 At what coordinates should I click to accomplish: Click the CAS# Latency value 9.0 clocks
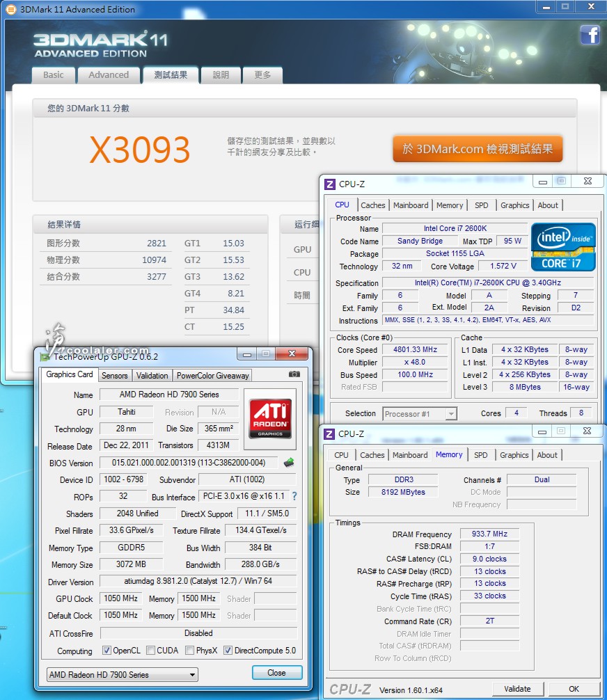[x=489, y=559]
